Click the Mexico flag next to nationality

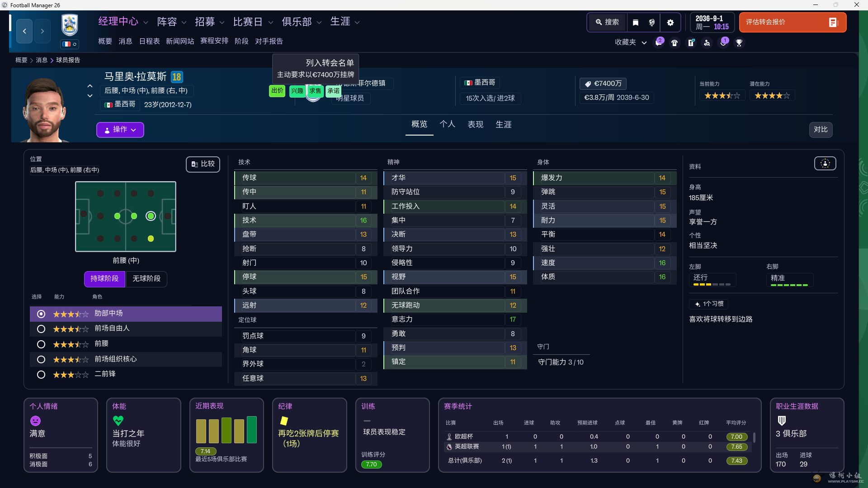(108, 104)
